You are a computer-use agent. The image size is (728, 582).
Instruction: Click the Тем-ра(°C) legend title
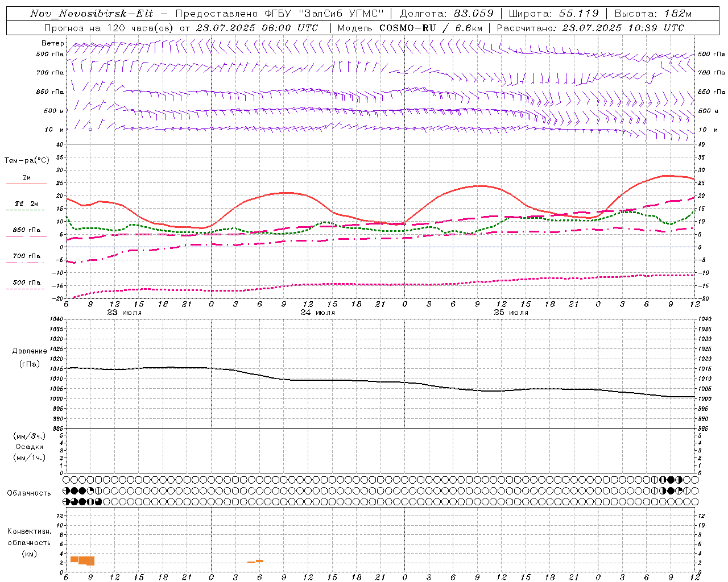tap(27, 161)
